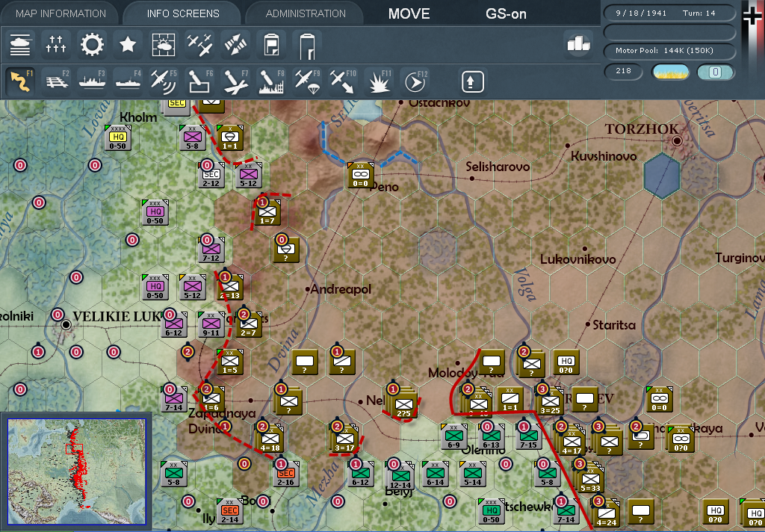Select the green 6-13 division counter

[492, 436]
